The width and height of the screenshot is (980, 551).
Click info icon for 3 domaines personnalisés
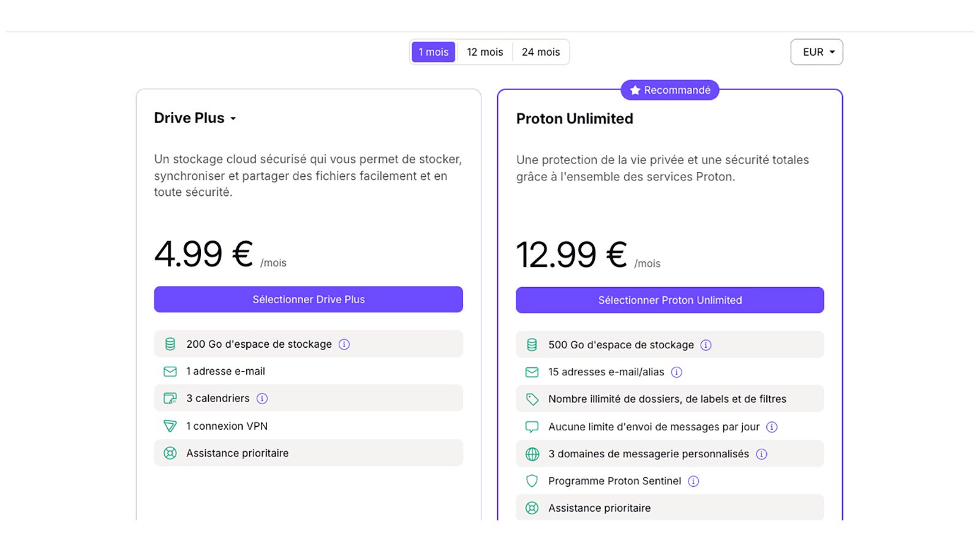(x=761, y=454)
